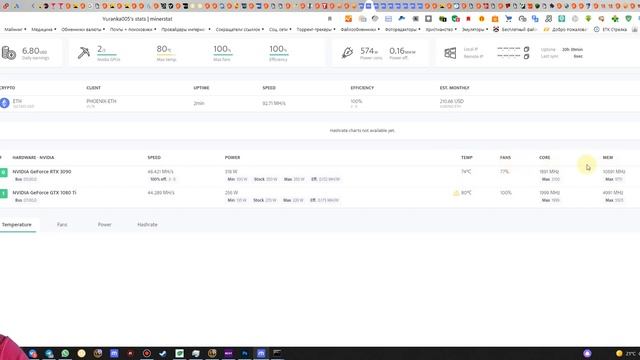Image resolution: width=640 pixels, height=360 pixels.
Task: Open the Обменники валюты bookmarks folder
Action: point(83,29)
